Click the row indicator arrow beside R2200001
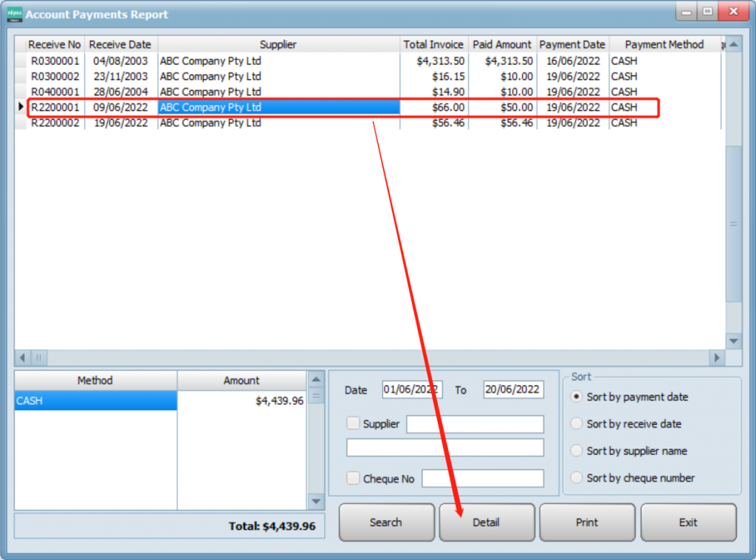Image resolution: width=756 pixels, height=560 pixels. click(x=21, y=108)
